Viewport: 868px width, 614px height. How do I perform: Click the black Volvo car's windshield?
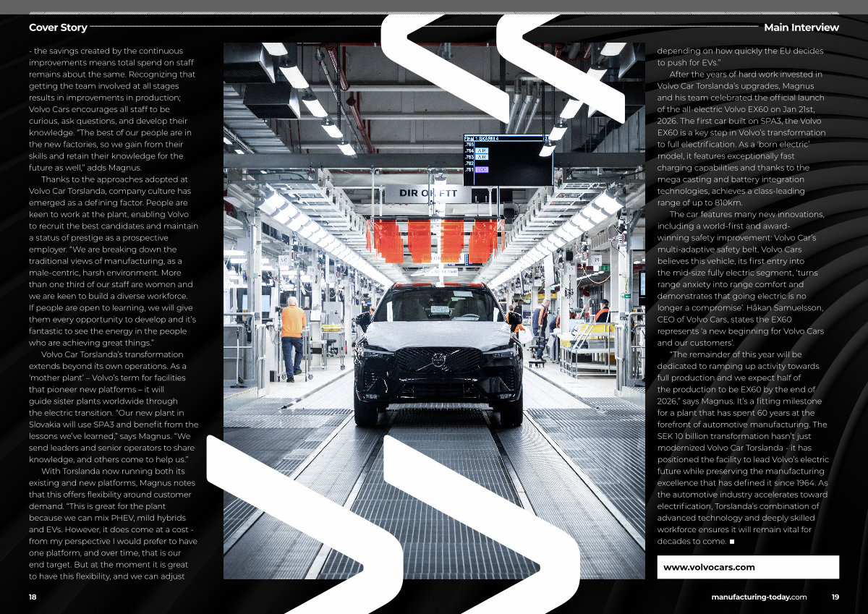coord(438,305)
